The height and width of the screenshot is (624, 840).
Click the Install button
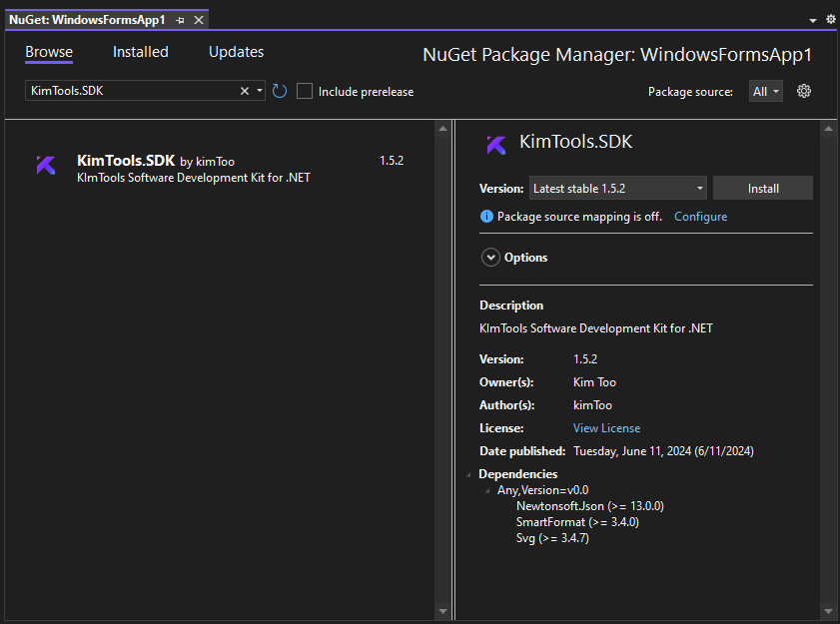pos(763,188)
